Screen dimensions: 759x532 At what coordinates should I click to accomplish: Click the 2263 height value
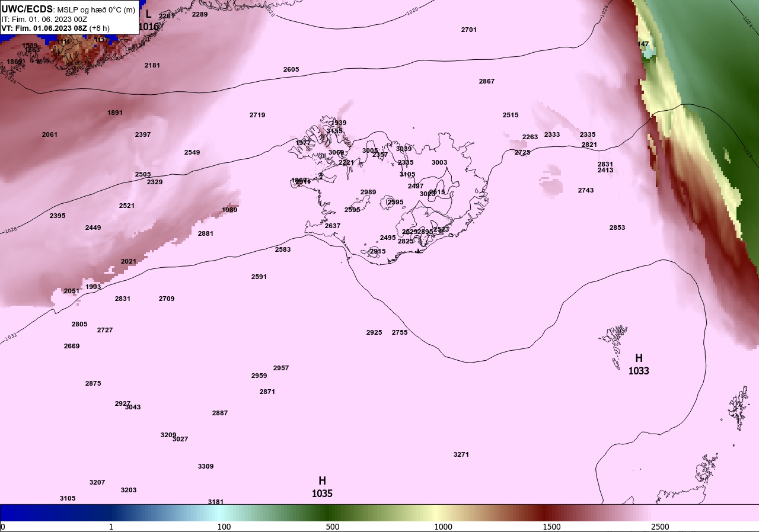coord(530,137)
